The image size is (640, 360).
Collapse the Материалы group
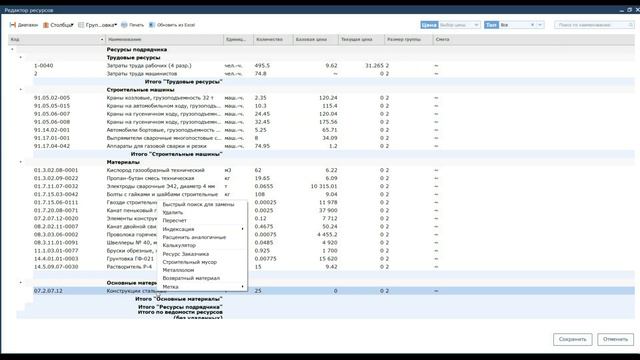21,162
